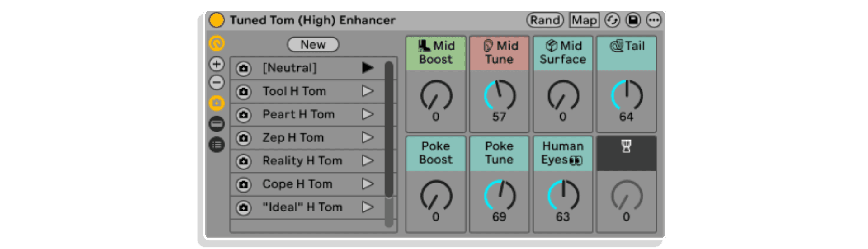The height and width of the screenshot is (249, 868).
Task: Overwrite the Peart H Tom snapshot
Action: point(244,115)
